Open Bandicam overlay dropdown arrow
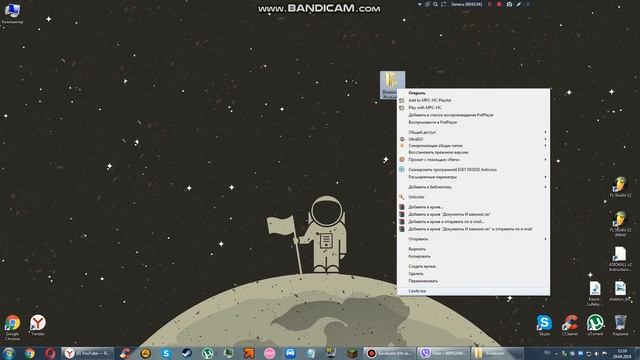 tap(420, 4)
